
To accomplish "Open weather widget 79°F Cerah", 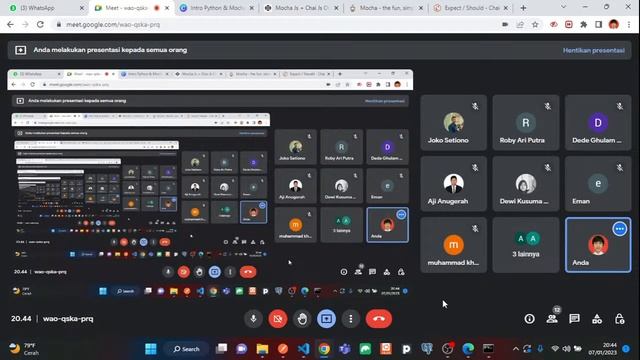I will coord(25,349).
